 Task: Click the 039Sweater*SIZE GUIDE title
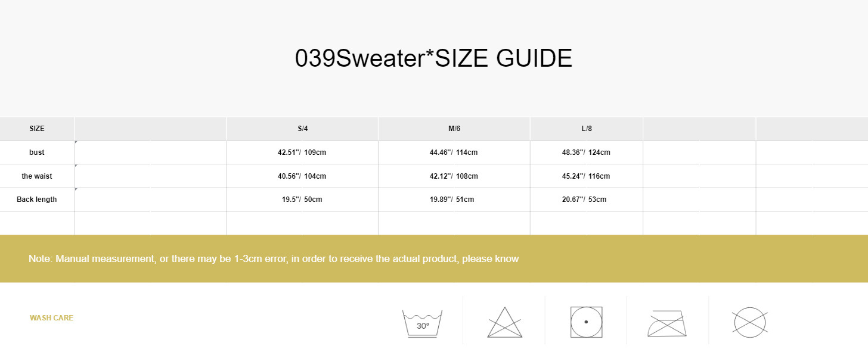433,58
